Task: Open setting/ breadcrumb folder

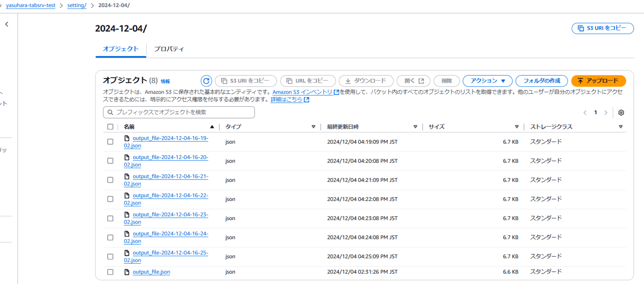Action: point(77,5)
